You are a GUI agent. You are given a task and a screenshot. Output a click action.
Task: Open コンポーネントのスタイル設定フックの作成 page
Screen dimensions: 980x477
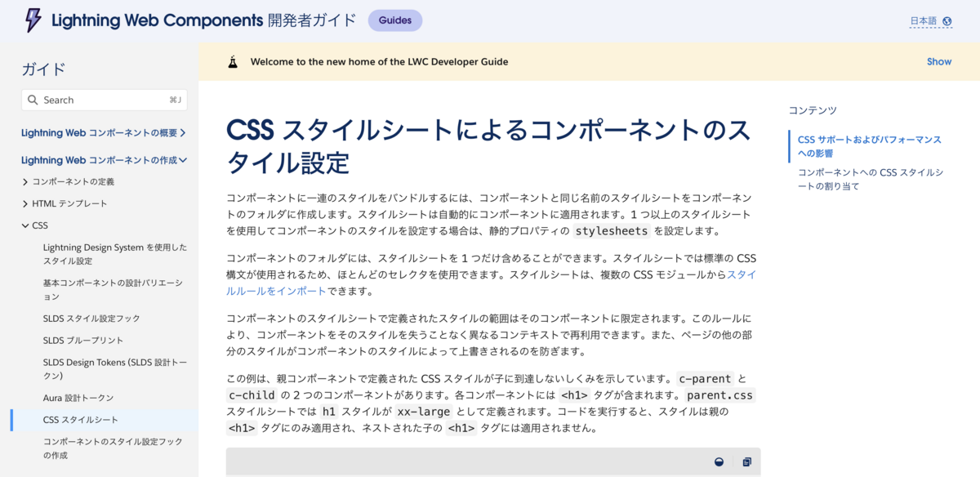point(113,448)
